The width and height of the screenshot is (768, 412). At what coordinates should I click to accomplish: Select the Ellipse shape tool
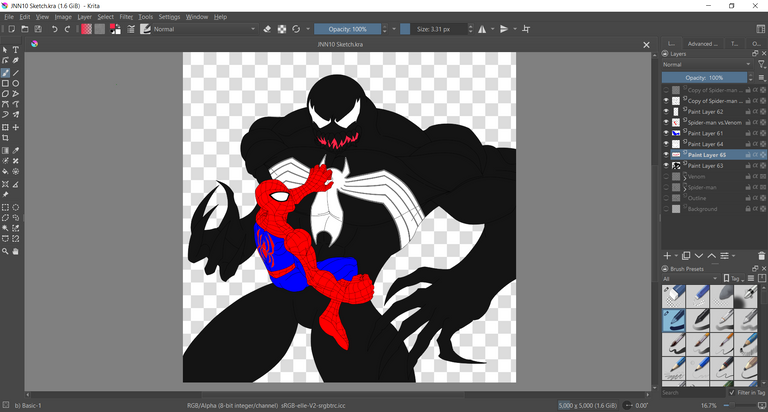(x=16, y=84)
